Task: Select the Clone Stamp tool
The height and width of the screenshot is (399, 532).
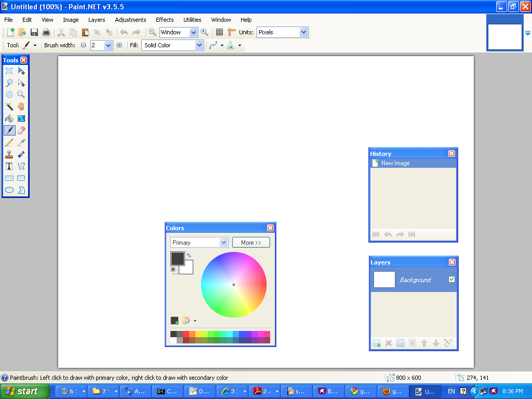Action: point(9,154)
